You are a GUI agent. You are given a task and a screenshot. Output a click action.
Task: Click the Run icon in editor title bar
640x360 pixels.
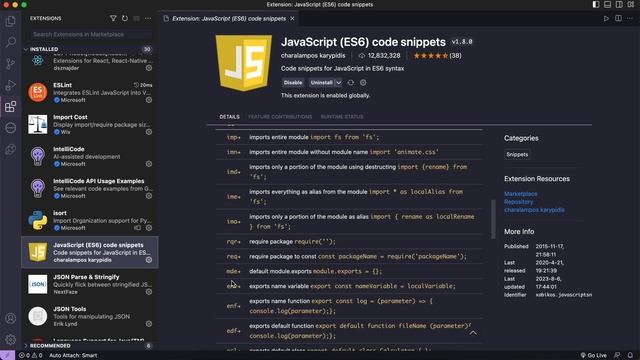pos(606,18)
